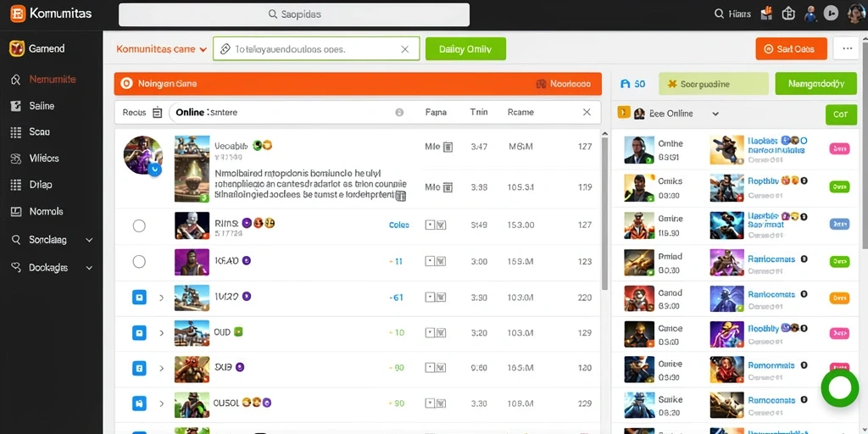Click the Mle icon in Veoabib row
The height and width of the screenshot is (434, 868).
pos(448,147)
